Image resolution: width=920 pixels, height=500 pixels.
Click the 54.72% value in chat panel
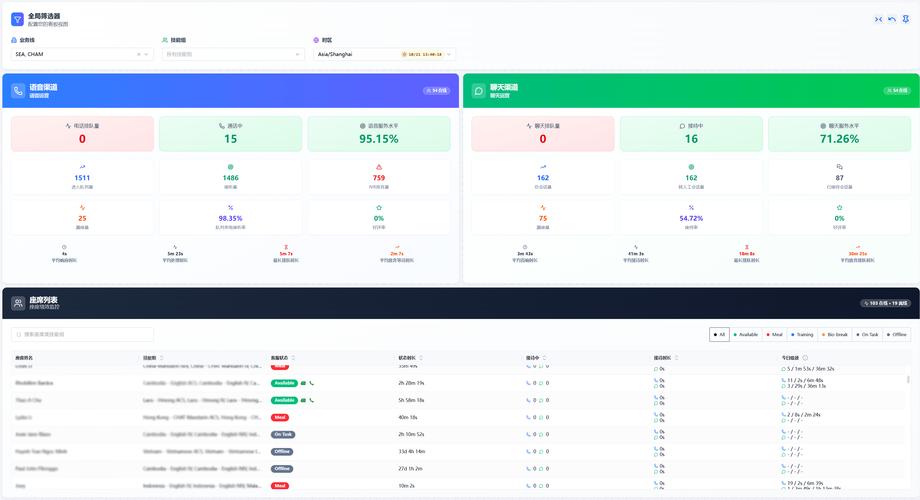coord(691,218)
